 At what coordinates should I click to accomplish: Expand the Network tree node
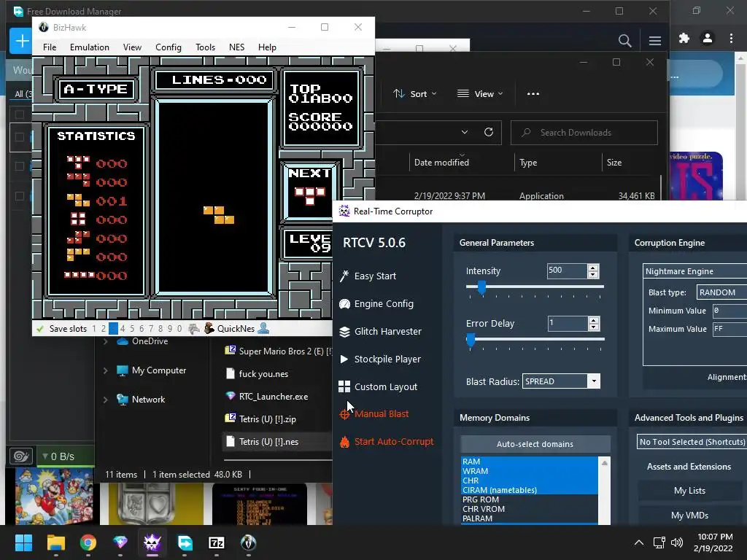(105, 400)
